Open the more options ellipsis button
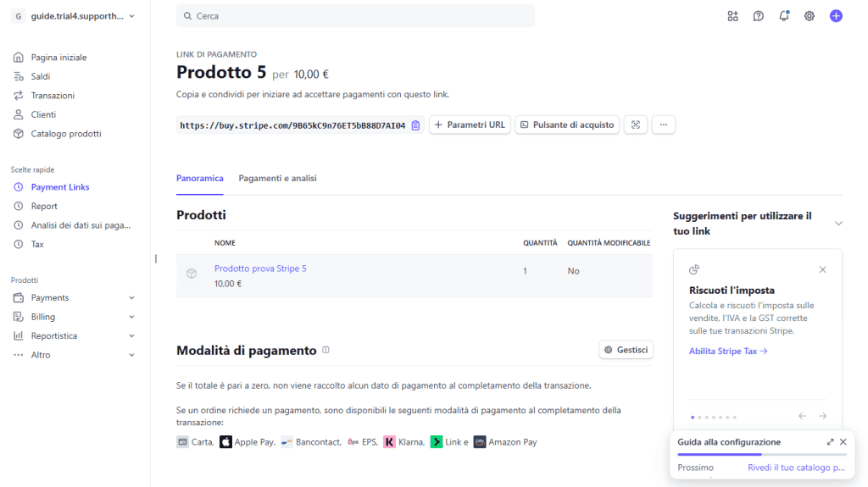Image resolution: width=868 pixels, height=487 pixels. 664,125
